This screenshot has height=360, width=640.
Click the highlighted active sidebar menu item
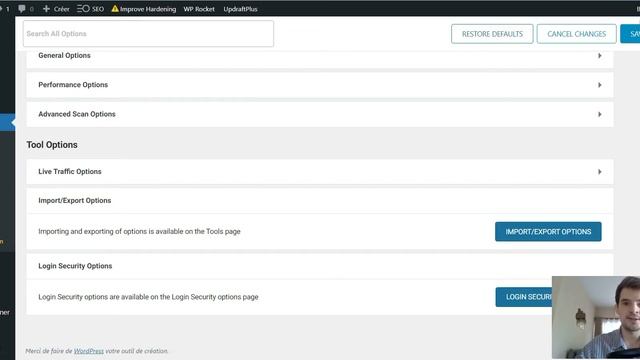7,122
